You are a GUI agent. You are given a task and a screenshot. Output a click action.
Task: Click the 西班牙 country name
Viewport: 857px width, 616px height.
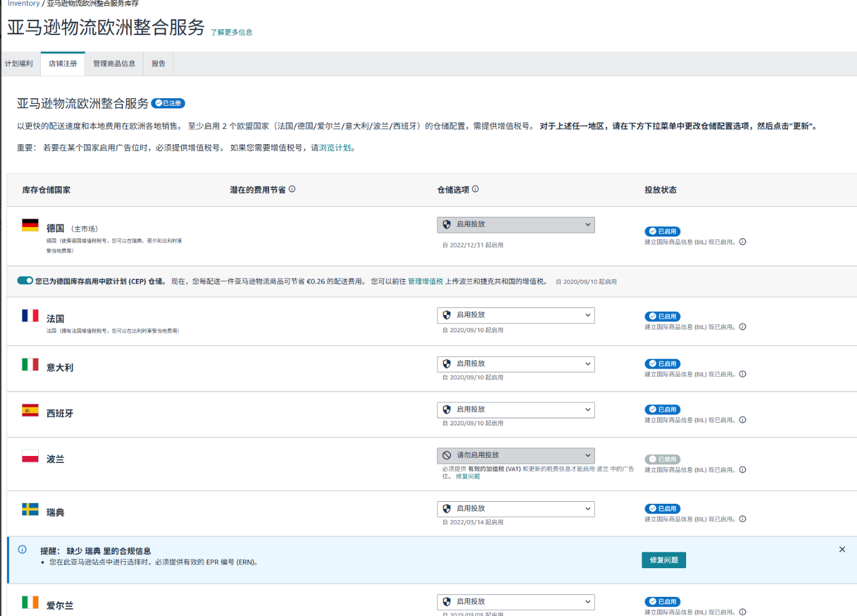[x=60, y=414]
